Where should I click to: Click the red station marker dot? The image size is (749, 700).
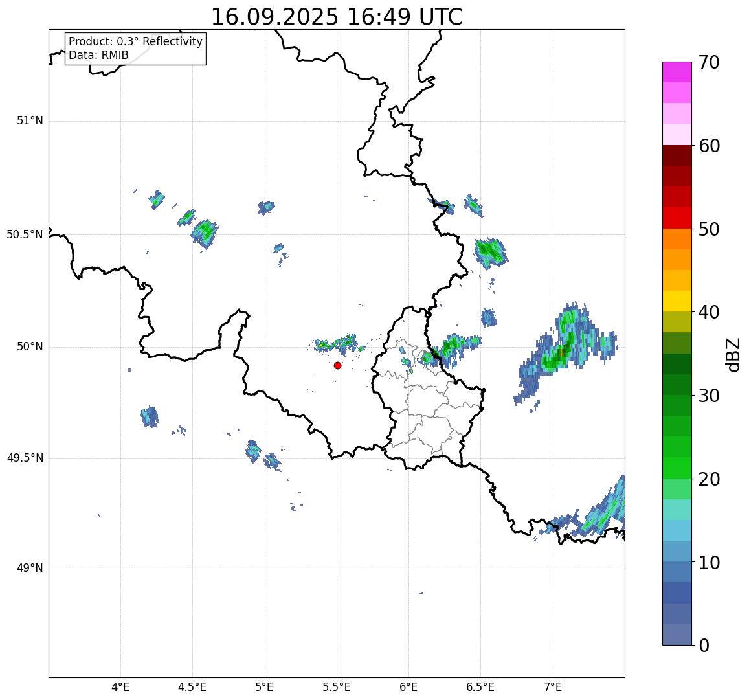click(338, 365)
